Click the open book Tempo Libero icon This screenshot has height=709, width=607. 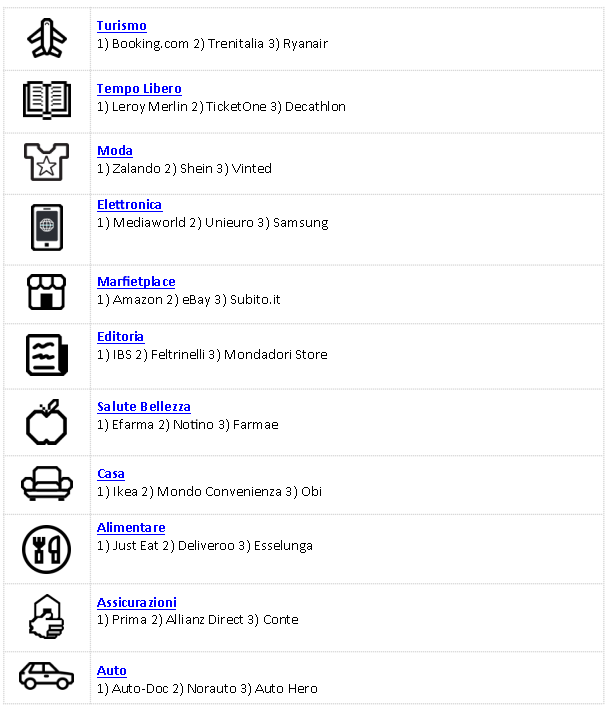click(47, 100)
